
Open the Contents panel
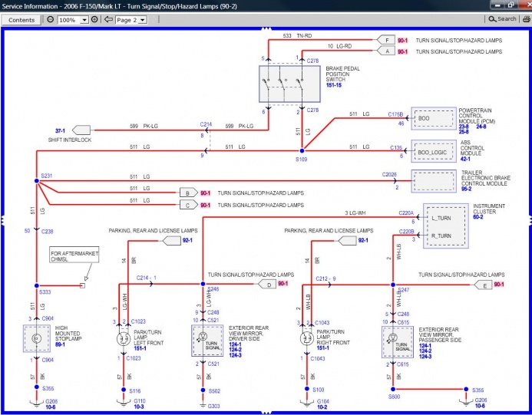point(21,20)
